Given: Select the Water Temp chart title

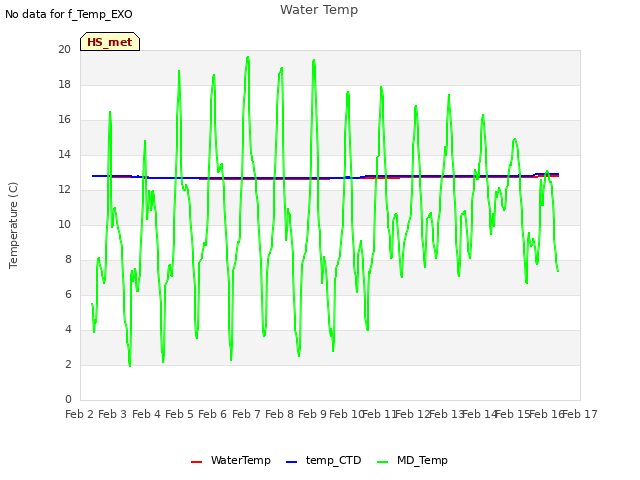Looking at the screenshot, I should (x=319, y=9).
